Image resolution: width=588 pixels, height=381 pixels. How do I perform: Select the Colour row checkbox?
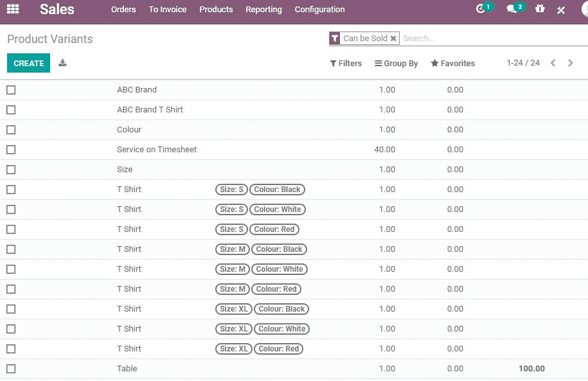(x=11, y=130)
